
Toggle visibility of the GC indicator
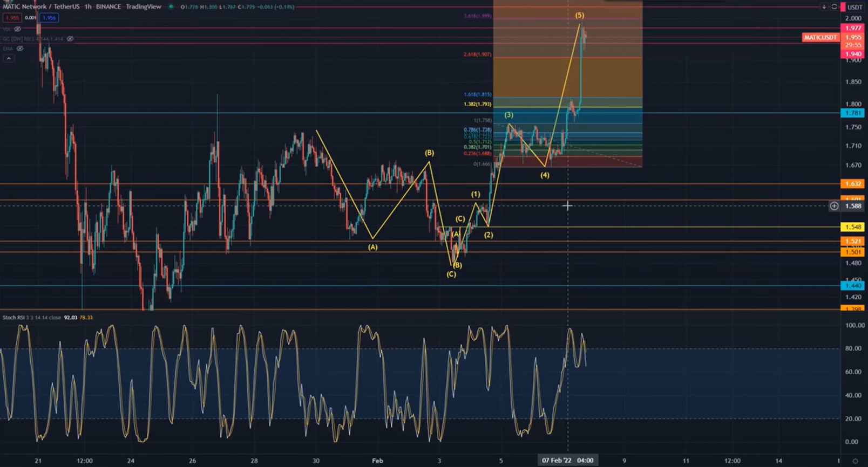coord(70,39)
